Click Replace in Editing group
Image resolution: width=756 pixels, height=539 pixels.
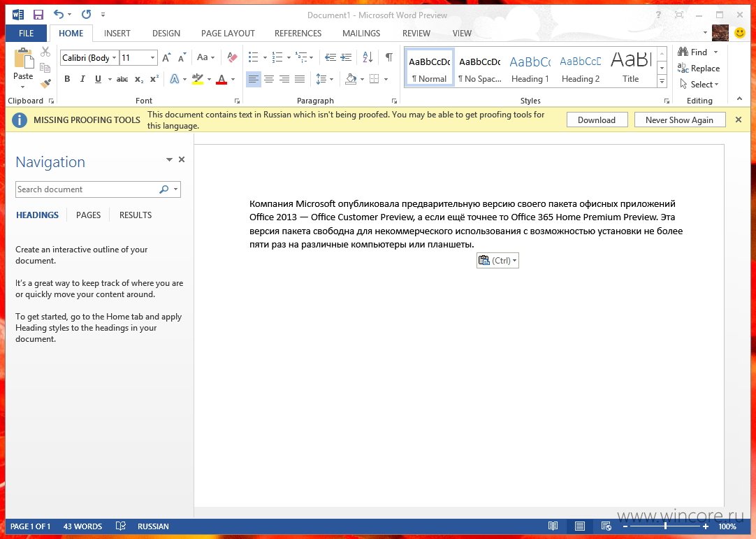coord(698,68)
